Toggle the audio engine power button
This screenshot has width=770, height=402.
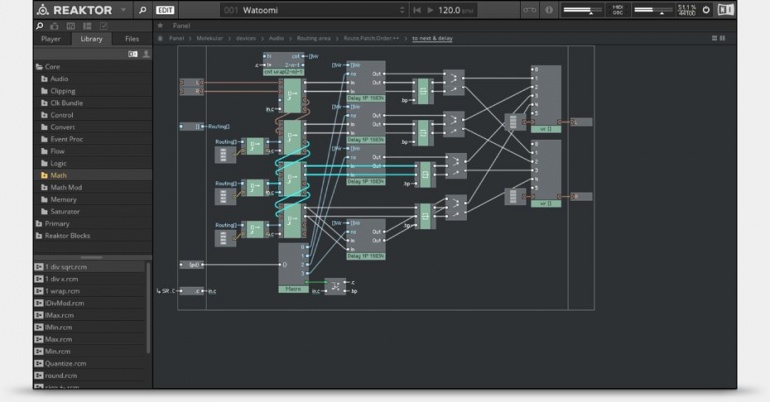coord(707,10)
